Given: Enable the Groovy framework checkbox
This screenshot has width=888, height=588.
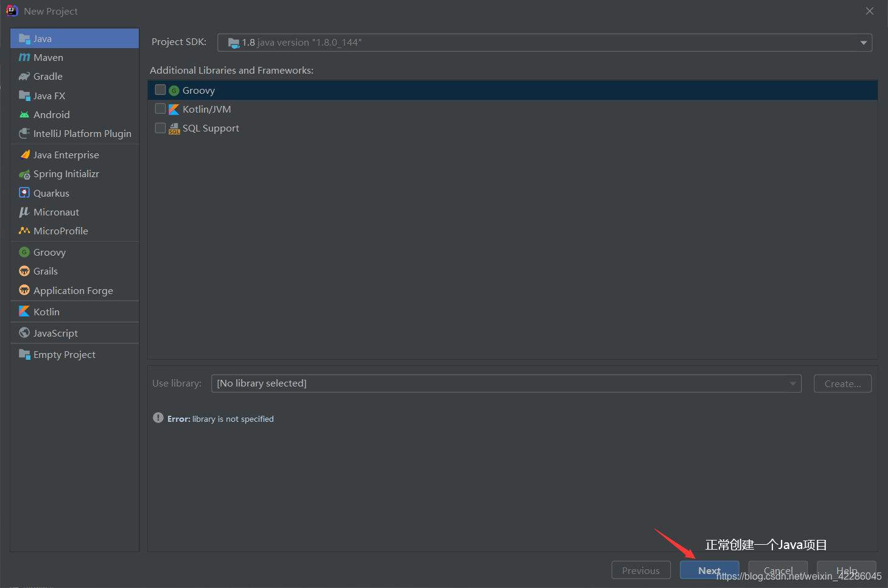Looking at the screenshot, I should coord(161,89).
